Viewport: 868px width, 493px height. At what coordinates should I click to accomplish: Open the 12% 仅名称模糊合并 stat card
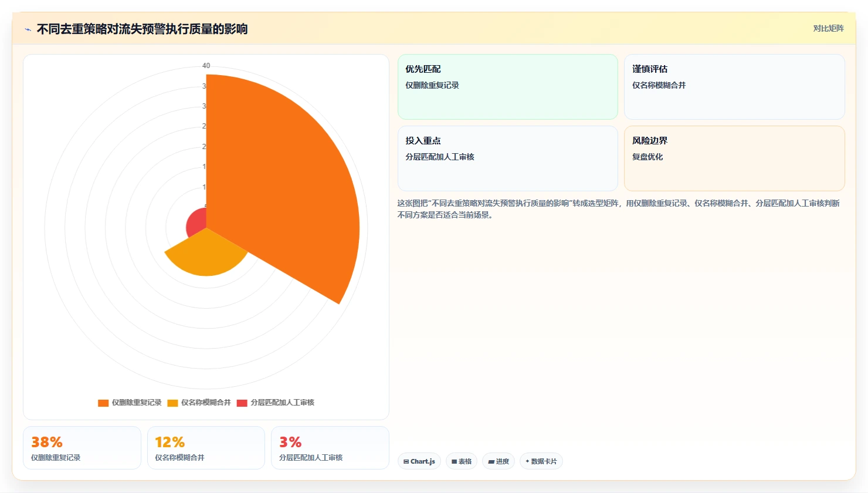coord(206,448)
